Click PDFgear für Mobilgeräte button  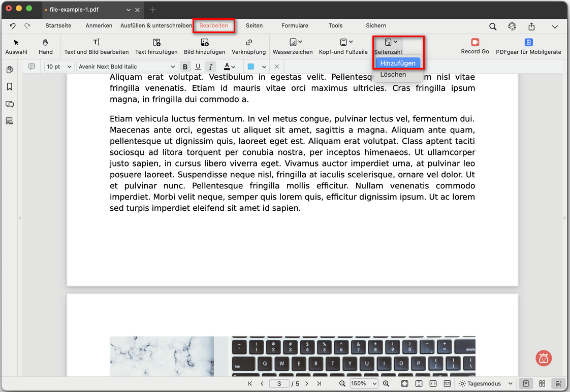(528, 46)
